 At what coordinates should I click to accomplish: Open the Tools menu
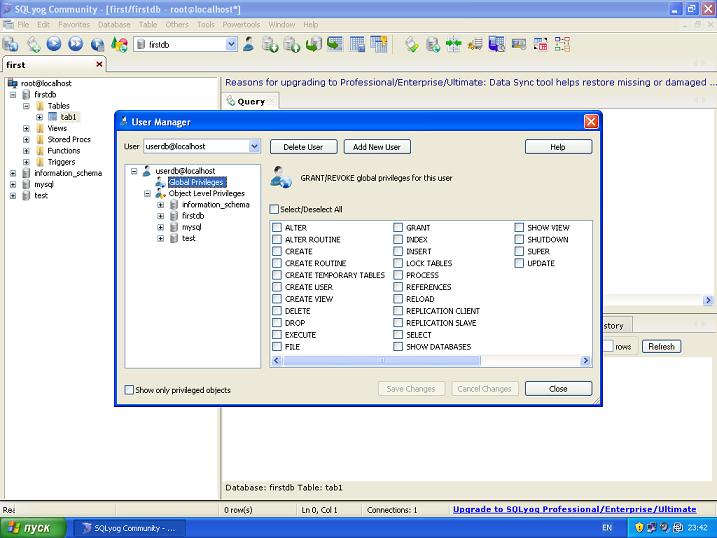(x=205, y=25)
